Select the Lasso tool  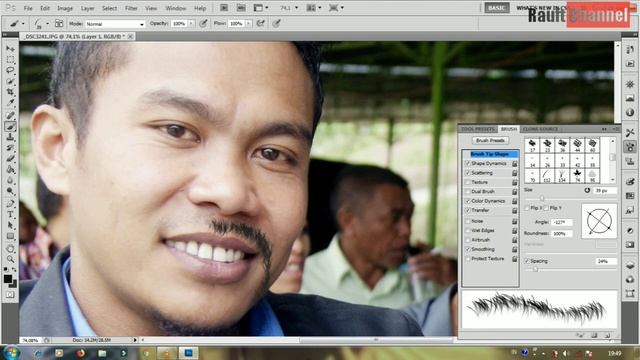click(10, 70)
